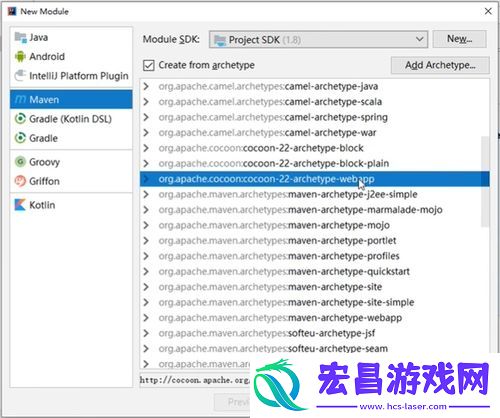This screenshot has width=500, height=418.
Task: Expand camel-archetype-spring node
Action: pyautogui.click(x=146, y=117)
